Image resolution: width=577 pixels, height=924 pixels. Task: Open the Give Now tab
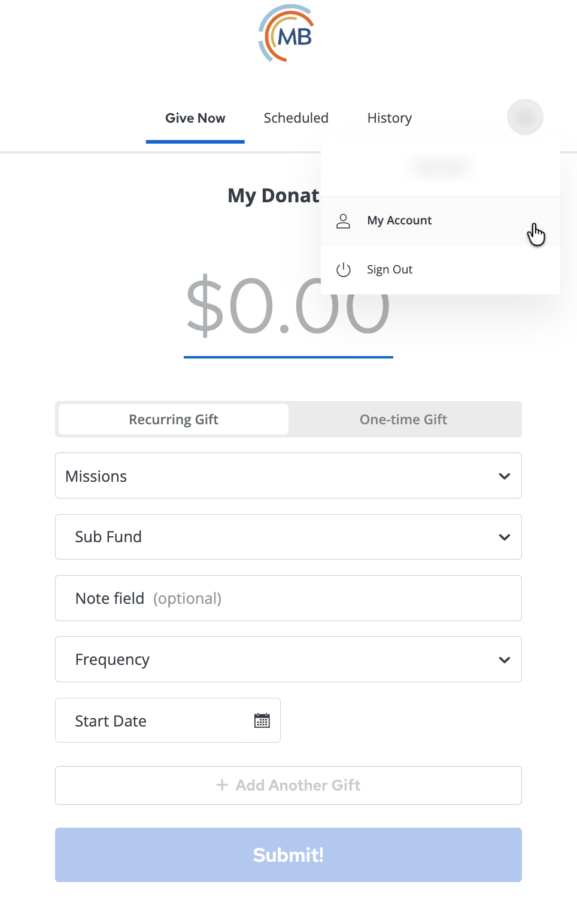coord(195,118)
